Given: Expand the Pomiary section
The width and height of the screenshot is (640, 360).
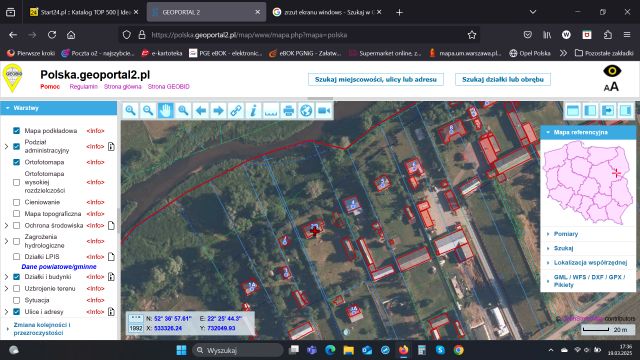Looking at the screenshot, I should point(566,234).
